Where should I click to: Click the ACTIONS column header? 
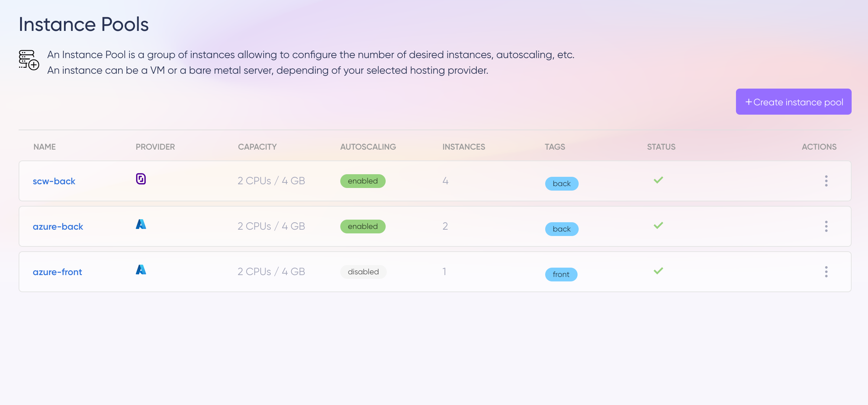[819, 147]
